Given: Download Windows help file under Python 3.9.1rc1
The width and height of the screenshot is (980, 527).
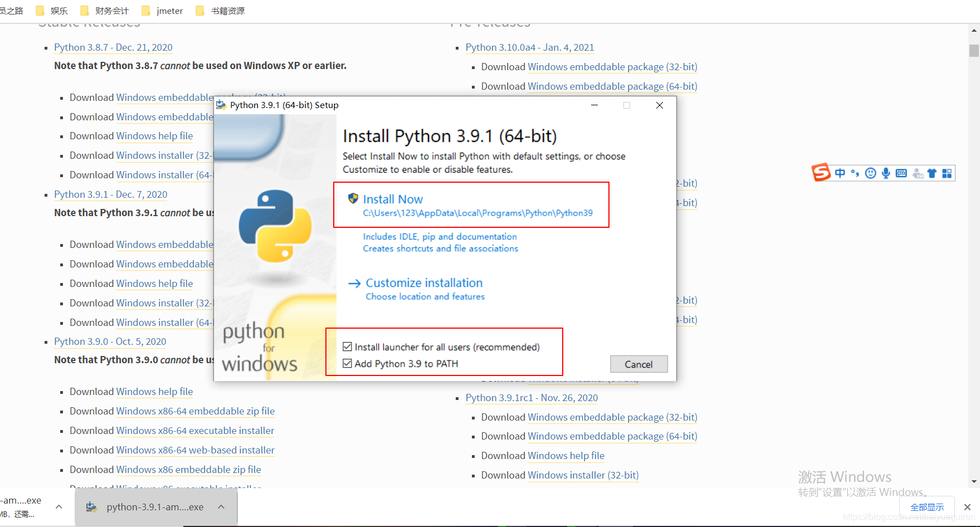Looking at the screenshot, I should coord(566,456).
